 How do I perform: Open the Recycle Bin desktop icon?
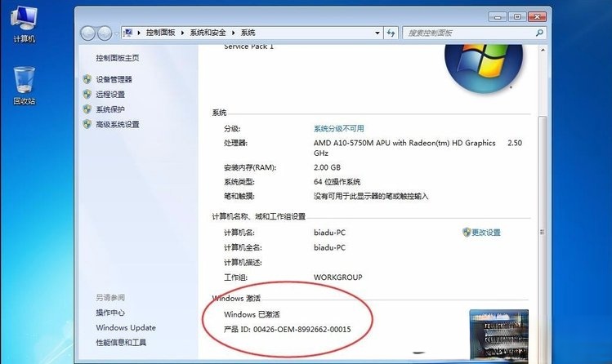pos(25,86)
